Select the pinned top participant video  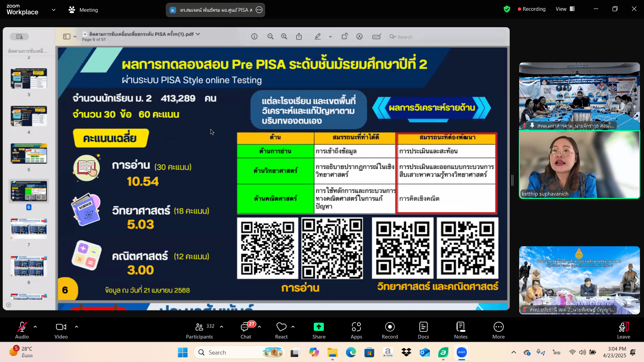(580, 96)
